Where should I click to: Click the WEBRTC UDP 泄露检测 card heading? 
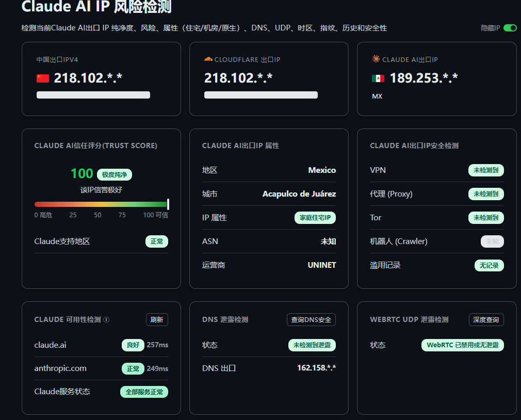click(x=409, y=320)
